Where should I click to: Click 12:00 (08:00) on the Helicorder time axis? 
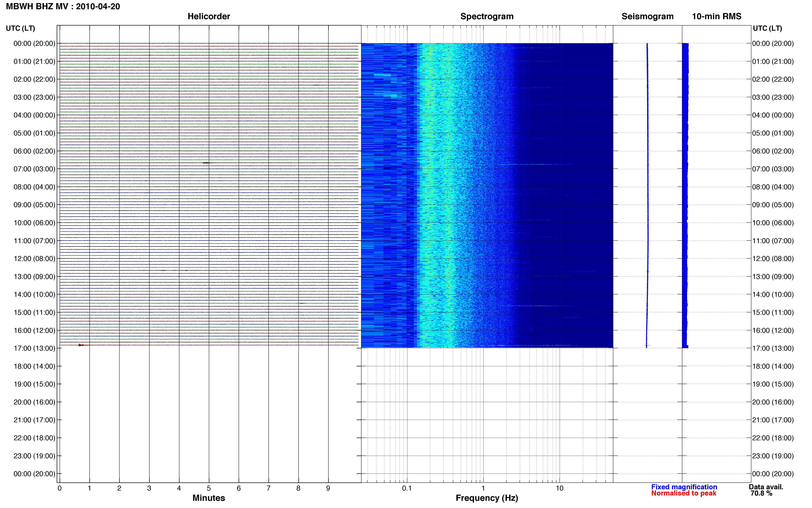point(34,259)
